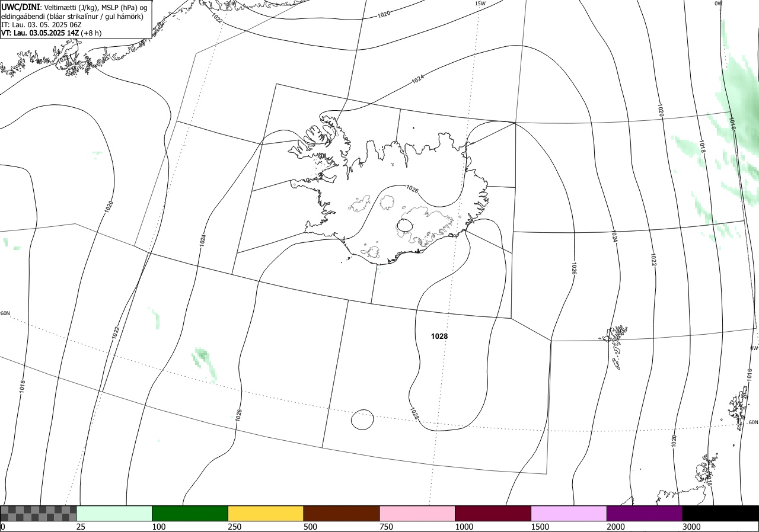The height and width of the screenshot is (532, 759).
Task: Click legend scale value "25"
Action: [x=81, y=527]
